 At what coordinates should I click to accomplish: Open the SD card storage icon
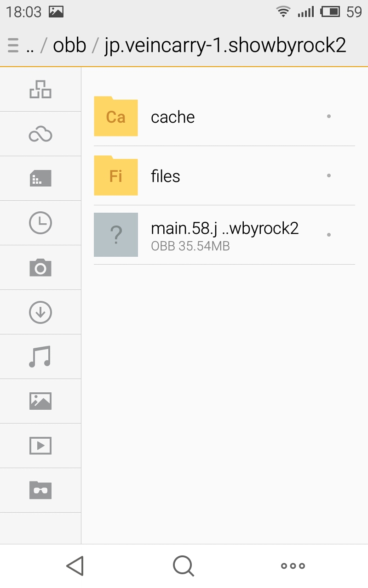tap(40, 178)
